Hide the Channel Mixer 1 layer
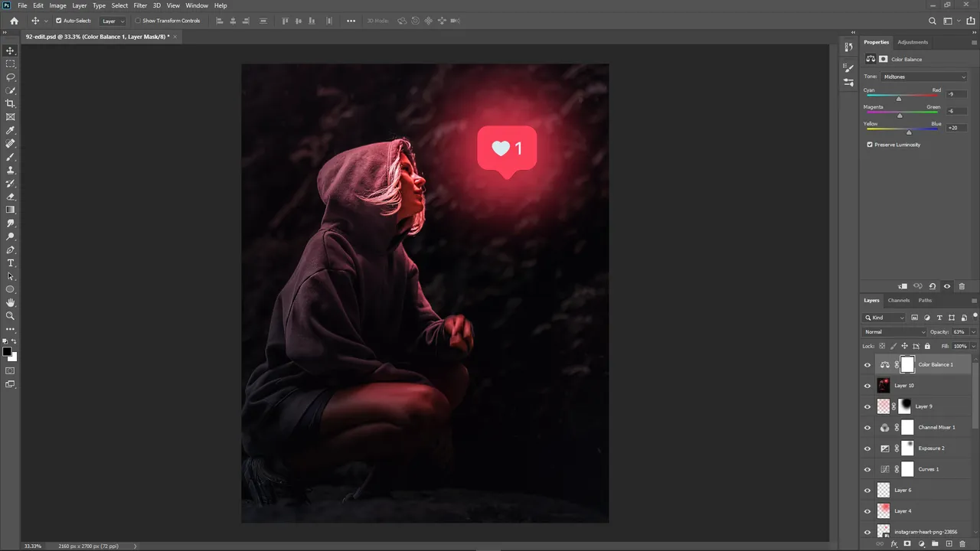Screen dimensions: 980x551 click(867, 428)
